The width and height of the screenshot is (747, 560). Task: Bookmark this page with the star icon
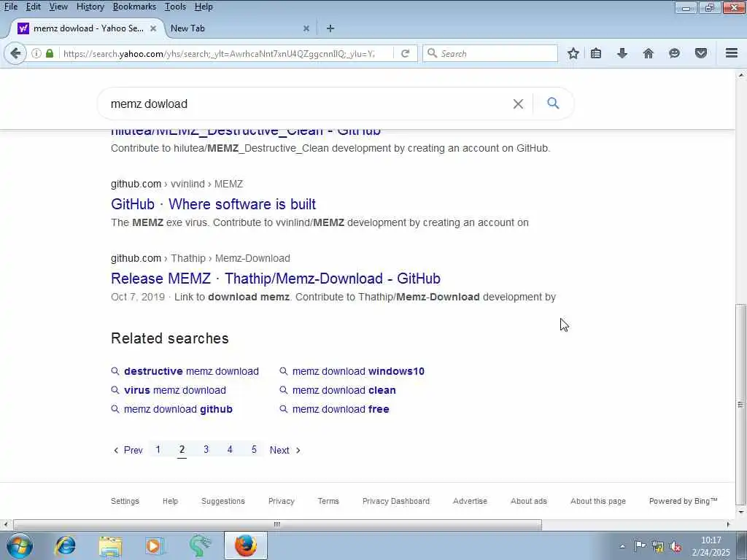pyautogui.click(x=573, y=53)
